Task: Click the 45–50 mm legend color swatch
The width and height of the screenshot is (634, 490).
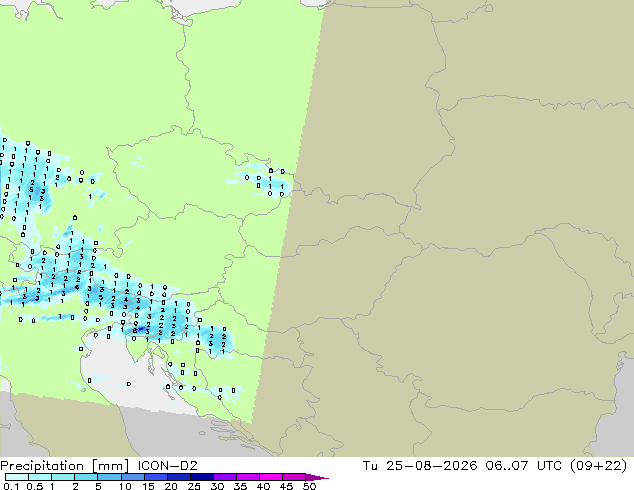Action: pos(294,477)
